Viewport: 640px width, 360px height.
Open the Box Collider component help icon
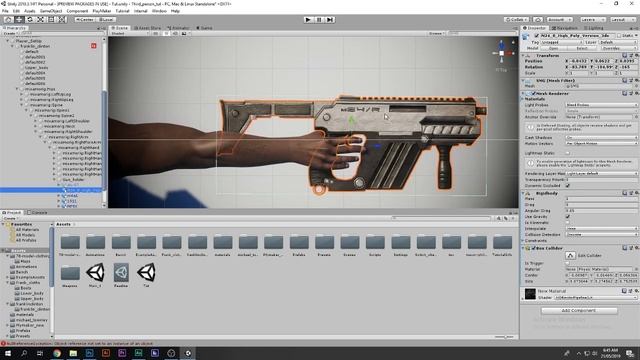pyautogui.click(x=624, y=248)
